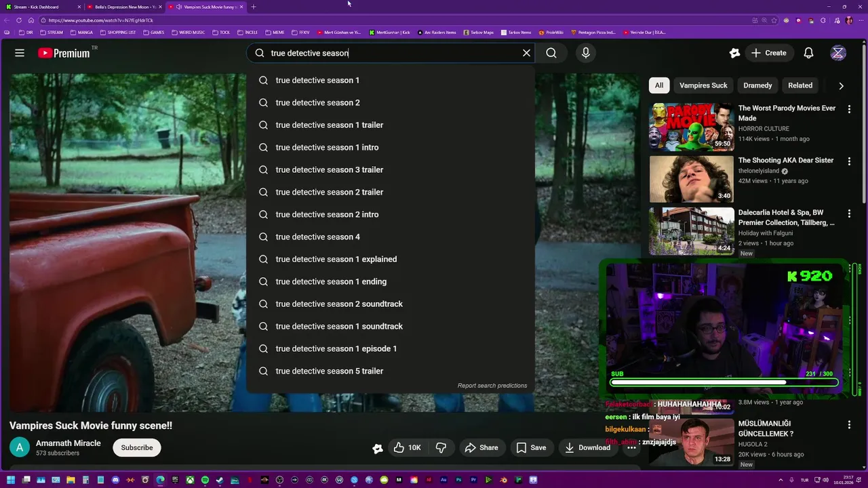
Task: Open the 'STREAM' bookmarks folder
Action: (x=52, y=33)
